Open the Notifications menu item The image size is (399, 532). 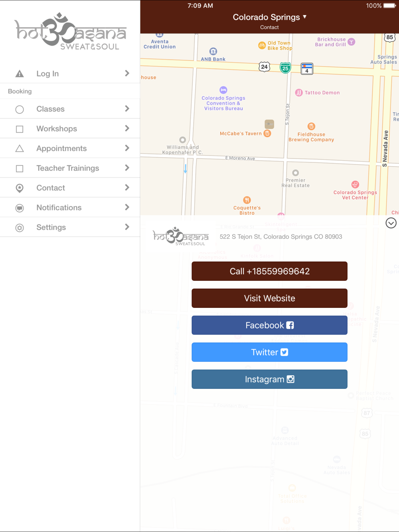pos(70,207)
